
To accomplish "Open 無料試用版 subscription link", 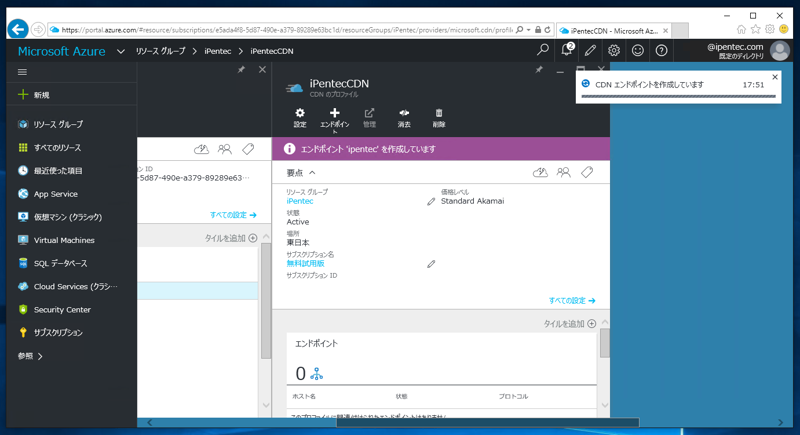I will (x=305, y=264).
